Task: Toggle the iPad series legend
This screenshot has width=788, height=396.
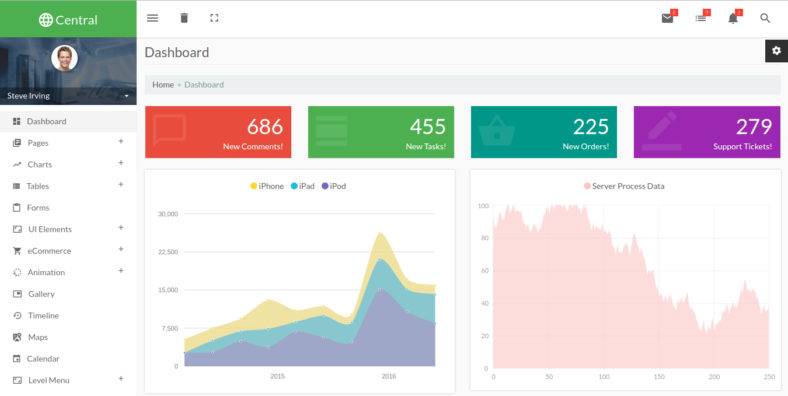Action: [x=303, y=186]
